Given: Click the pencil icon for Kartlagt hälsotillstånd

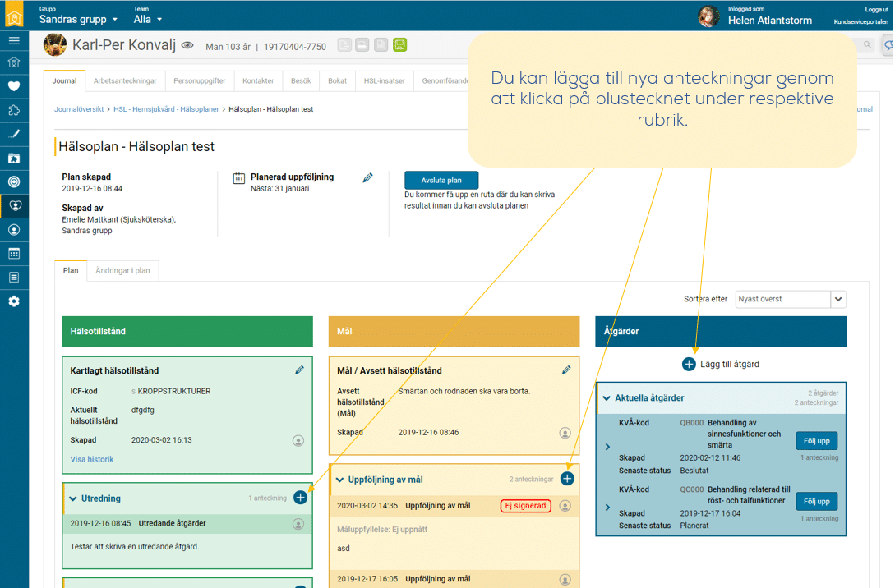Looking at the screenshot, I should click(x=300, y=370).
